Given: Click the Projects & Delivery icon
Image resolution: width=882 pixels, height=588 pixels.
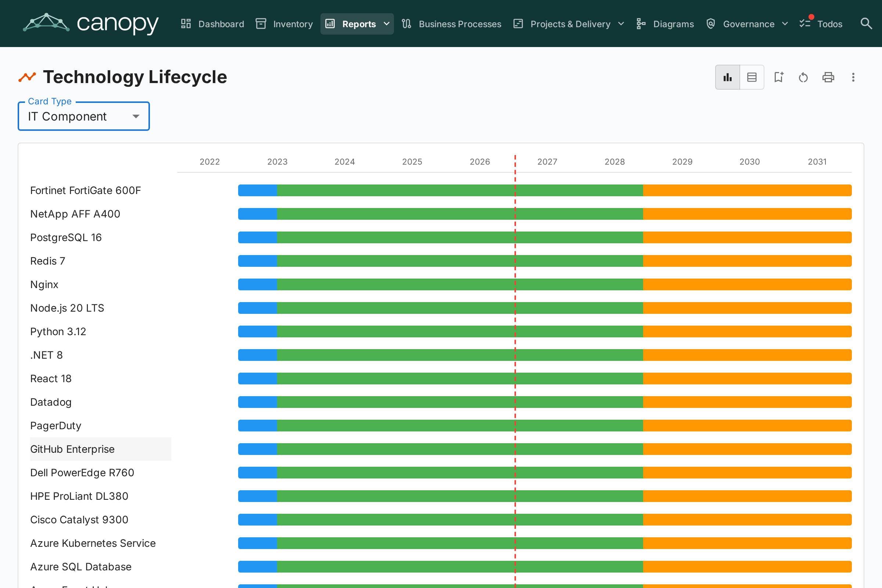Looking at the screenshot, I should pos(518,24).
